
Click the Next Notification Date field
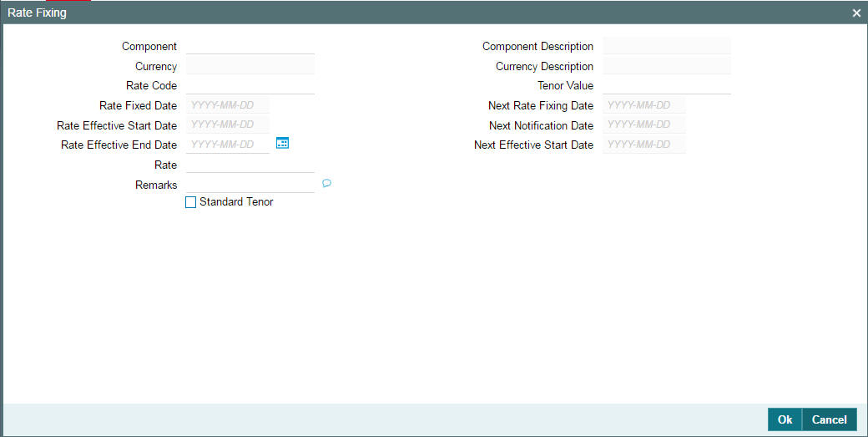coord(644,124)
